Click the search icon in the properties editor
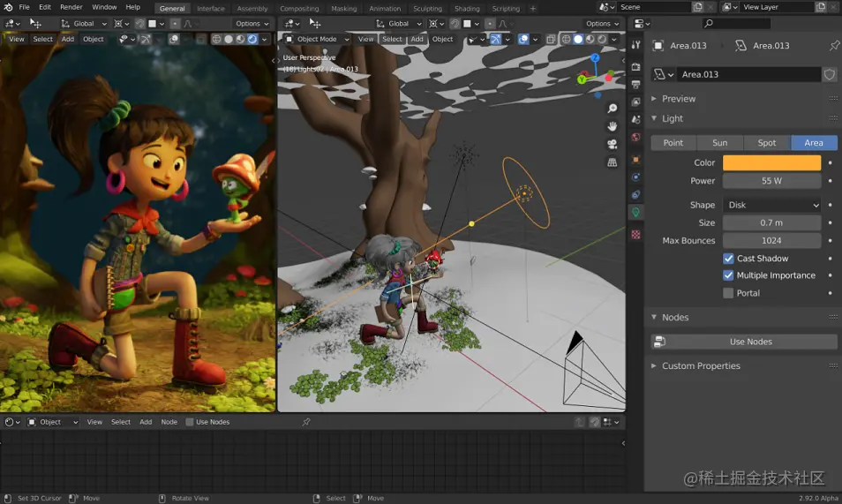 pyautogui.click(x=709, y=23)
